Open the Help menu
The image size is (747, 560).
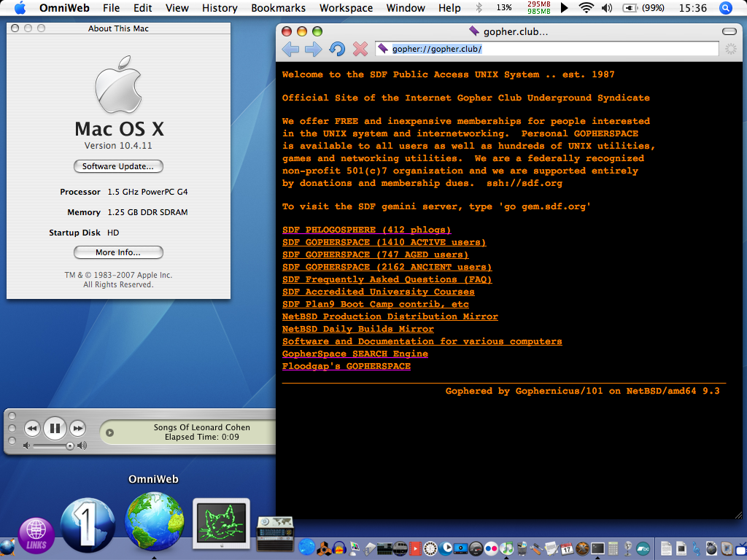pyautogui.click(x=449, y=7)
